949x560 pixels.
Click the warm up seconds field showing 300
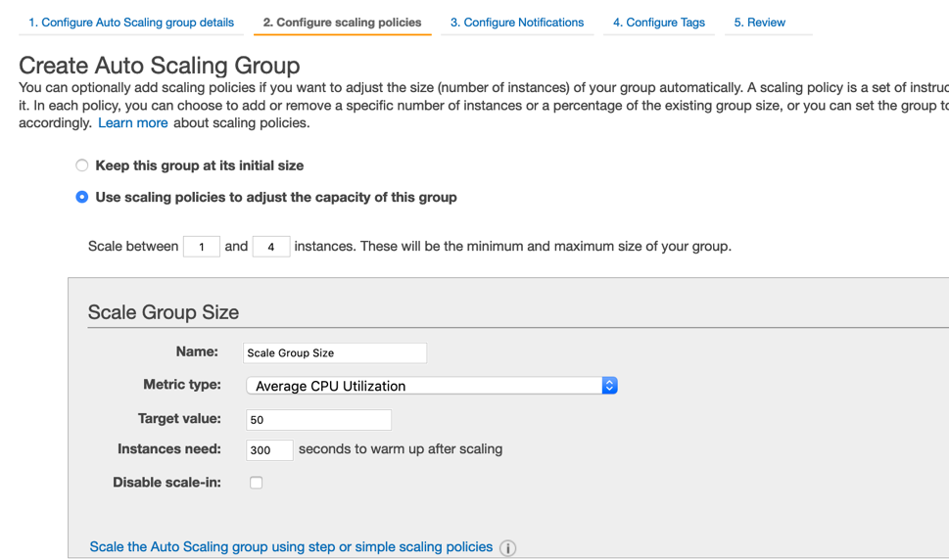[x=269, y=450]
